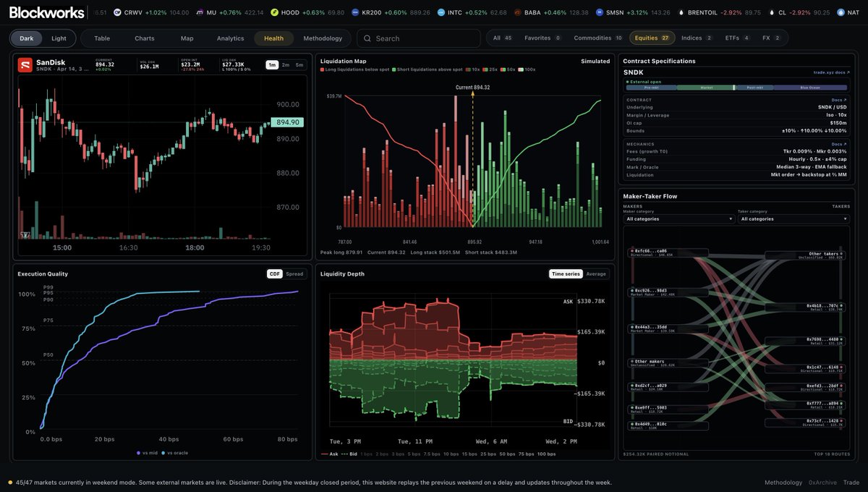Toggle the 'vs oracle' legend entry

pyautogui.click(x=176, y=453)
